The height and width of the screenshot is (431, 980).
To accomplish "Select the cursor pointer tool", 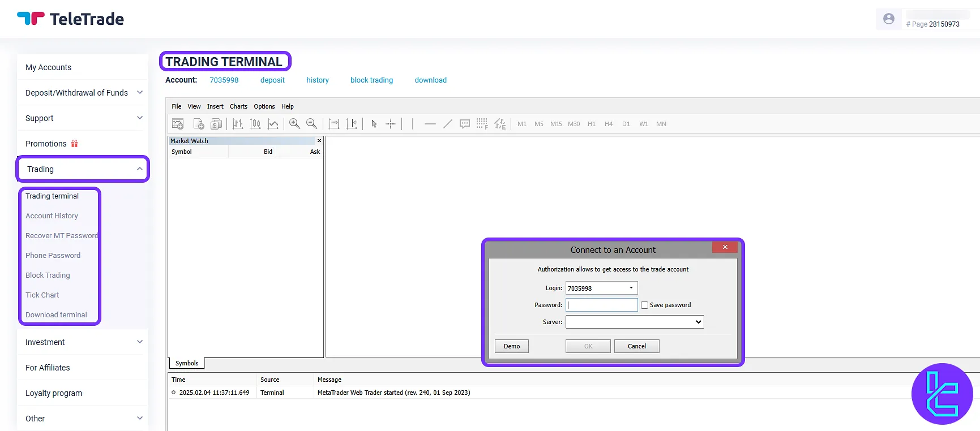I will click(374, 124).
